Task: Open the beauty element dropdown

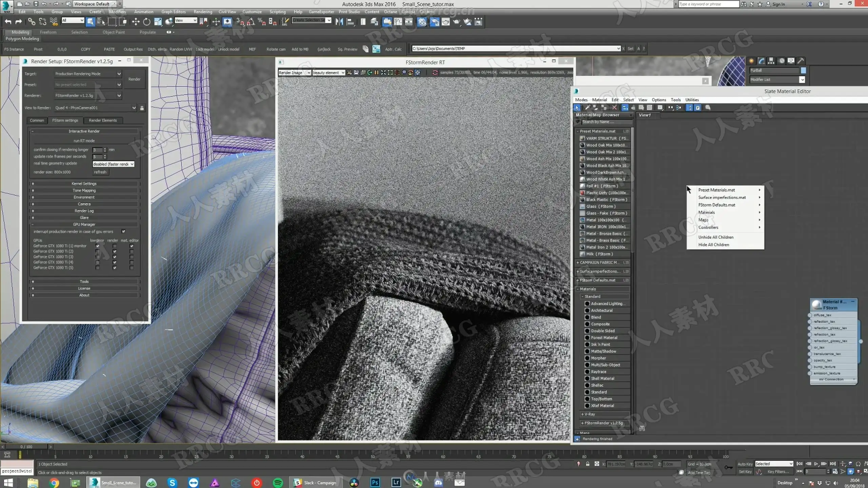Action: pos(328,73)
